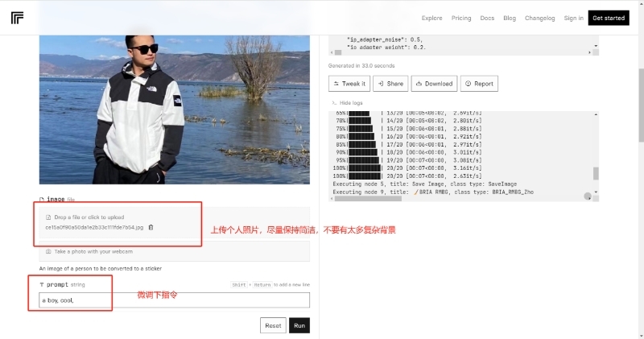
Task: Click 'An image of a person' description text
Action: point(100,268)
